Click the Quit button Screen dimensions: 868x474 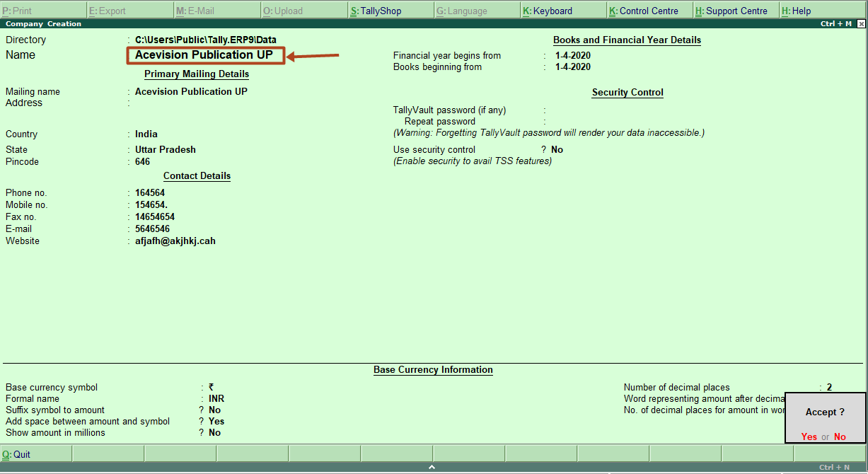36,454
